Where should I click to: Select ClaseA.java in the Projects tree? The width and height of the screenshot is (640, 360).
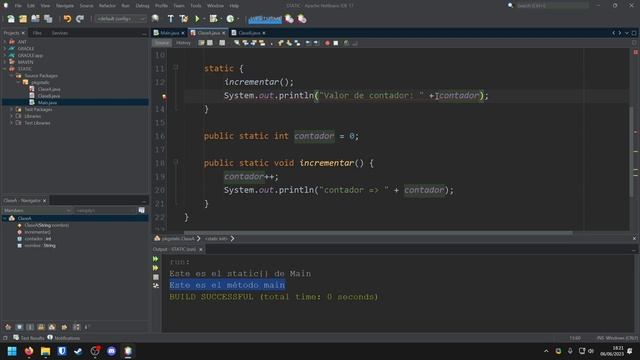(x=49, y=89)
